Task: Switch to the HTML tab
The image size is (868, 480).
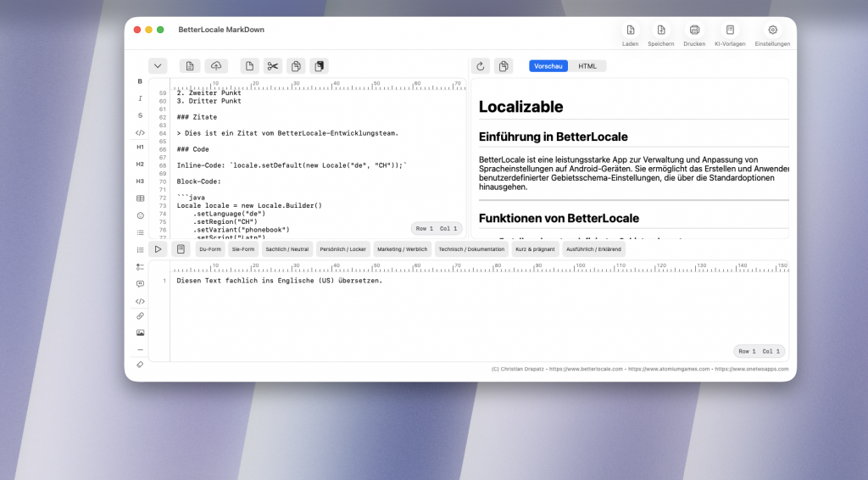Action: (587, 66)
